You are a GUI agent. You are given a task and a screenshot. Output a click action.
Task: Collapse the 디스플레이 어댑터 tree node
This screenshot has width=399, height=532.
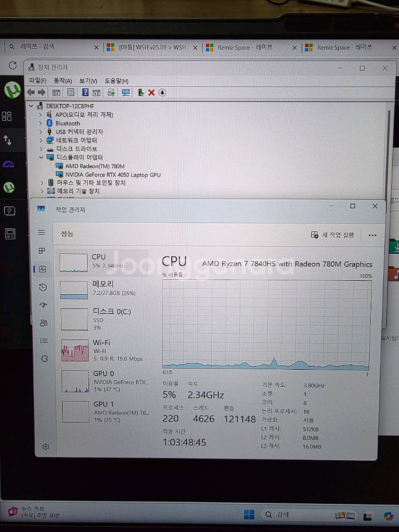41,157
